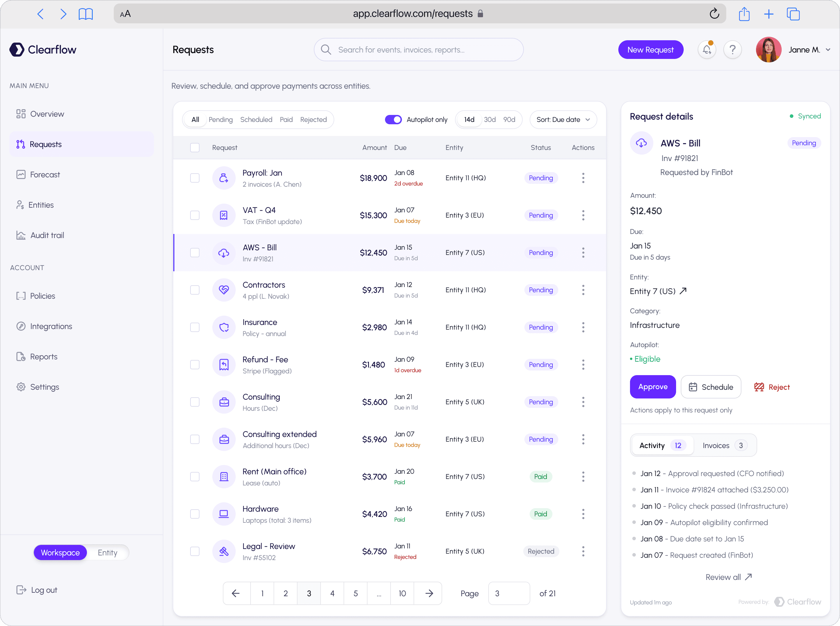840x626 pixels.
Task: Click the Approve button
Action: point(652,387)
